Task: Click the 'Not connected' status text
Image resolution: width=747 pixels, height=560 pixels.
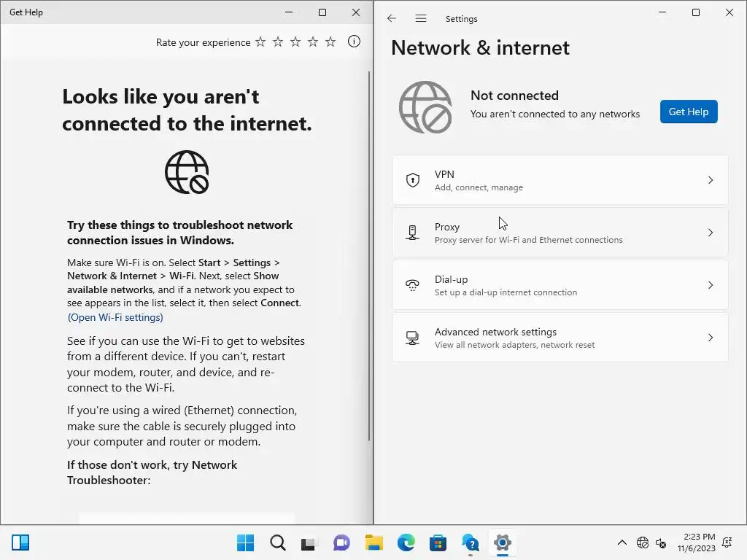Action: pos(514,96)
